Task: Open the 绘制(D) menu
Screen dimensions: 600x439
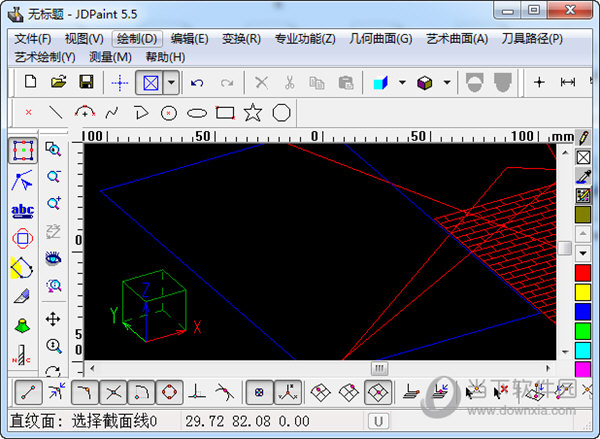Action: point(137,39)
